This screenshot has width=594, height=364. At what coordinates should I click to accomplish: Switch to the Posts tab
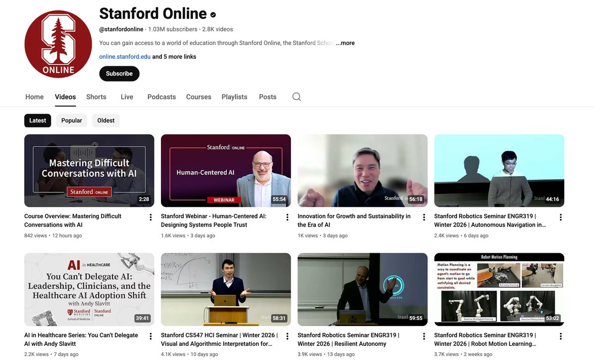pos(268,97)
